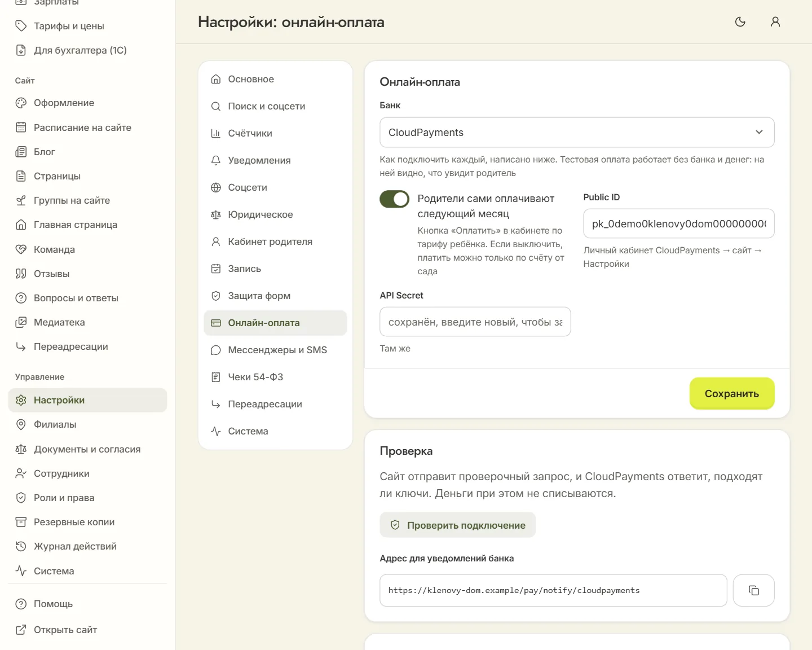Image resolution: width=812 pixels, height=650 pixels.
Task: Click the chart icon beside Счётчики
Action: point(215,133)
